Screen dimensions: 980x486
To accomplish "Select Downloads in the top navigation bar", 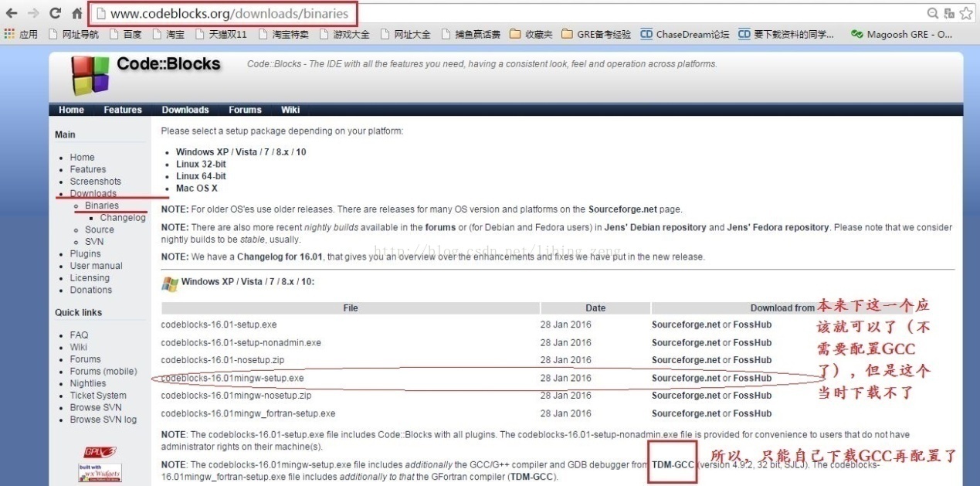I will (x=185, y=110).
